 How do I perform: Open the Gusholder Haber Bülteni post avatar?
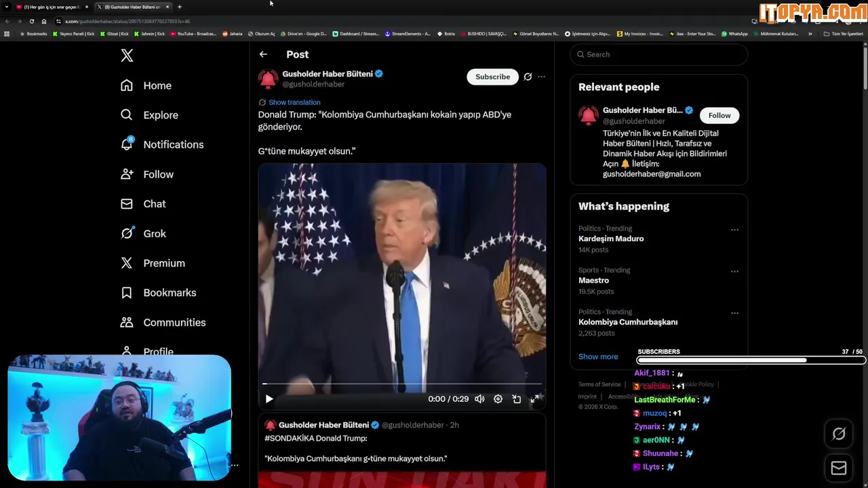[268, 79]
